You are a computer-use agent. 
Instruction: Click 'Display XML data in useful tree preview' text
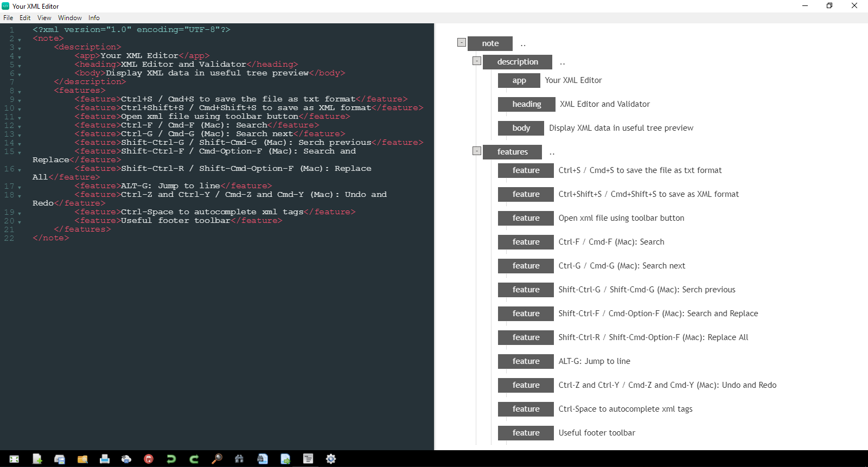pos(621,128)
